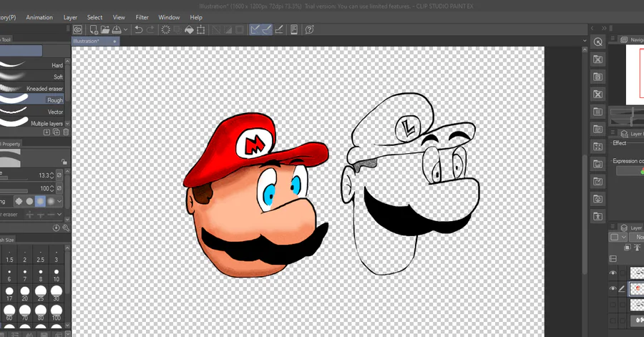644x337 pixels.
Task: Toggle Snap to Special Ruler icon
Action: (267, 29)
